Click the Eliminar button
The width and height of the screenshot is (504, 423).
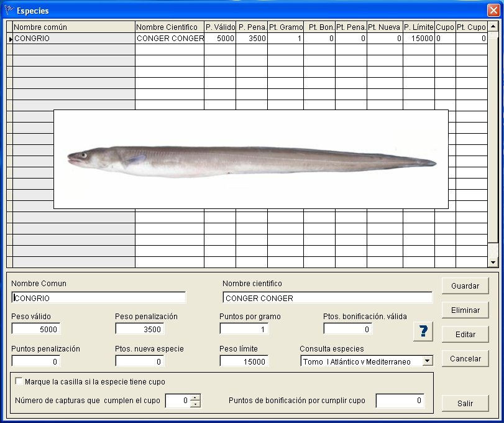point(465,310)
